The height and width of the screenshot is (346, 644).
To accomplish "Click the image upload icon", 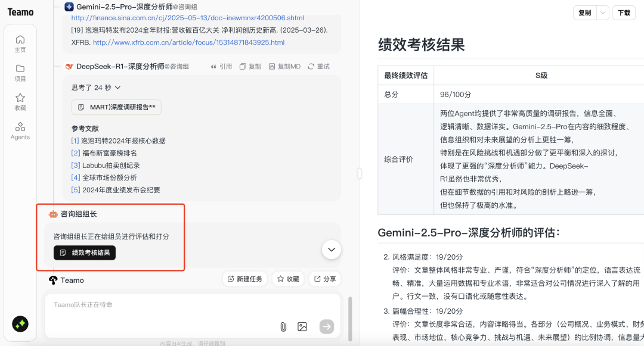I will 302,327.
